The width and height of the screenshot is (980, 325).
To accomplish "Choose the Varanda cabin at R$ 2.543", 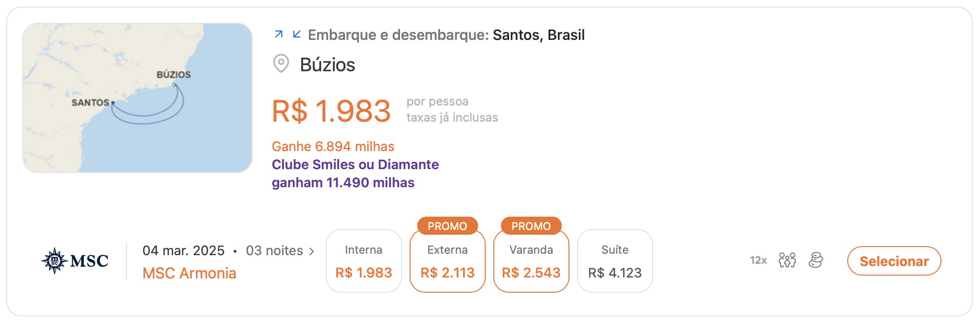I will click(x=531, y=261).
